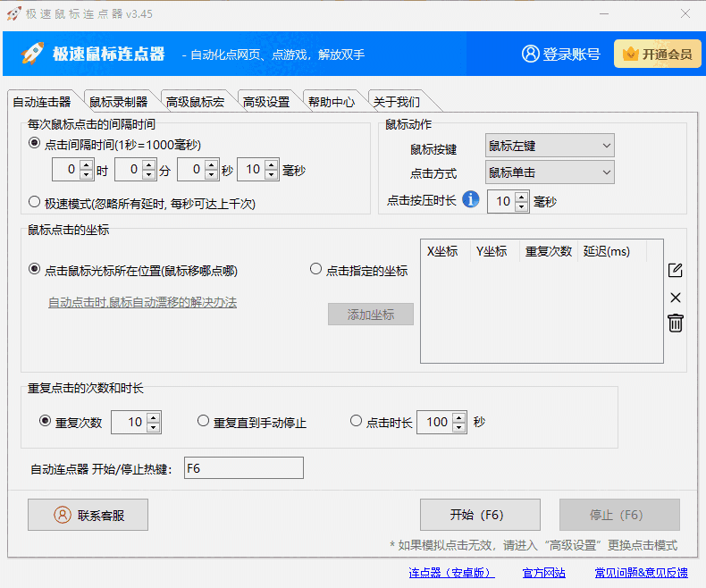Click the 联系客服 headset button
706x588 pixels.
click(88, 515)
